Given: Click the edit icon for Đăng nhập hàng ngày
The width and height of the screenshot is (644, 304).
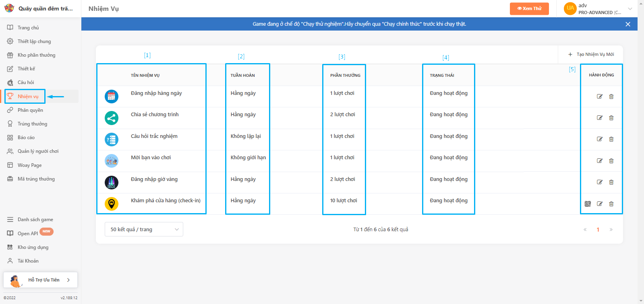Looking at the screenshot, I should (x=599, y=97).
